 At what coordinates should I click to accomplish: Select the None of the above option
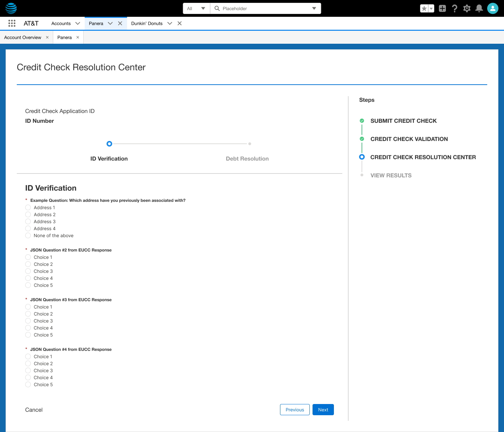tap(28, 235)
